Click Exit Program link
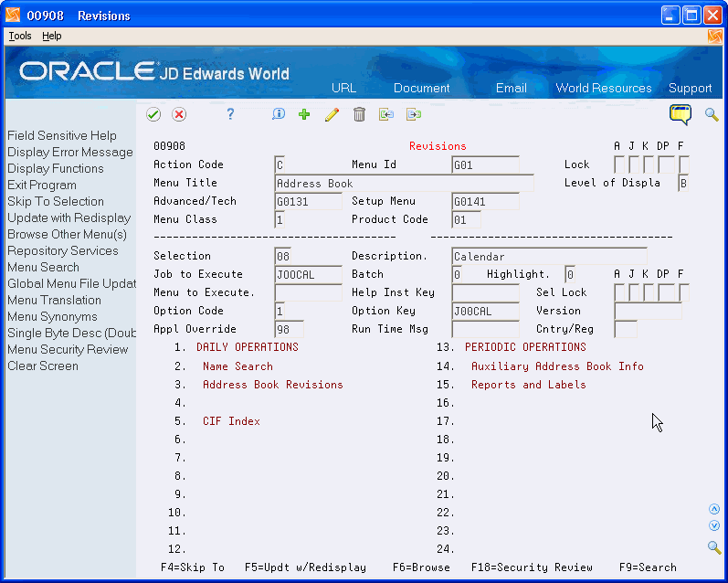The height and width of the screenshot is (583, 728). (x=42, y=185)
